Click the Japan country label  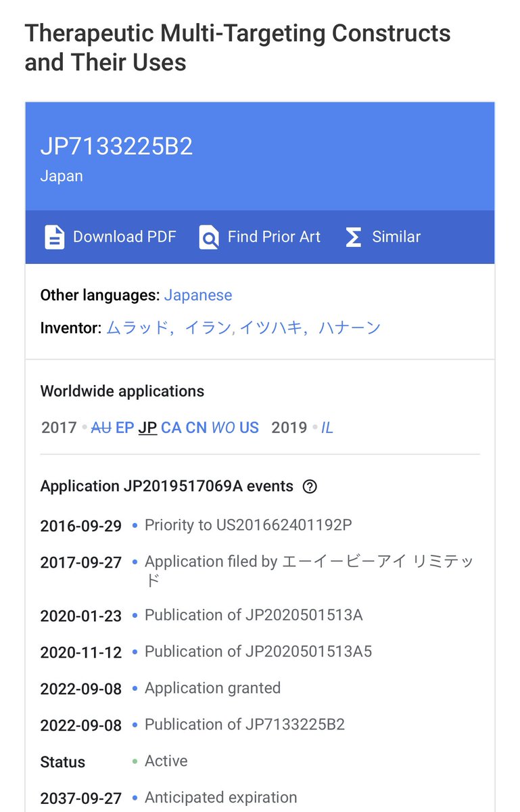tap(62, 176)
